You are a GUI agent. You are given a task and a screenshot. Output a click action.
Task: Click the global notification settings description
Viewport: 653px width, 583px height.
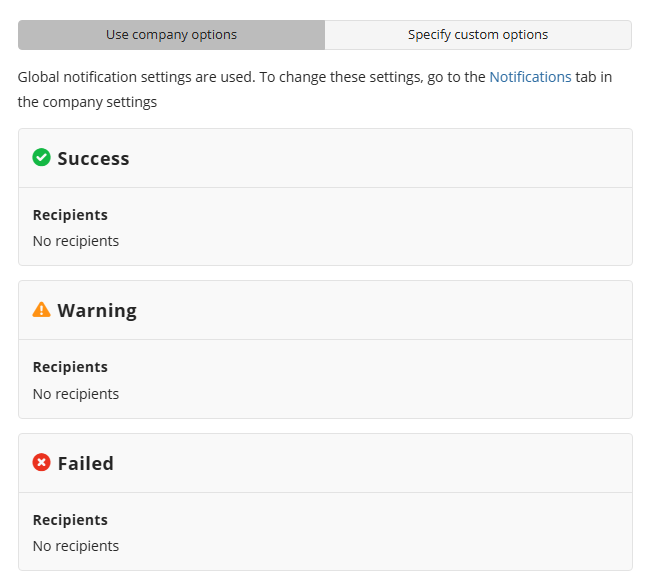[250, 78]
